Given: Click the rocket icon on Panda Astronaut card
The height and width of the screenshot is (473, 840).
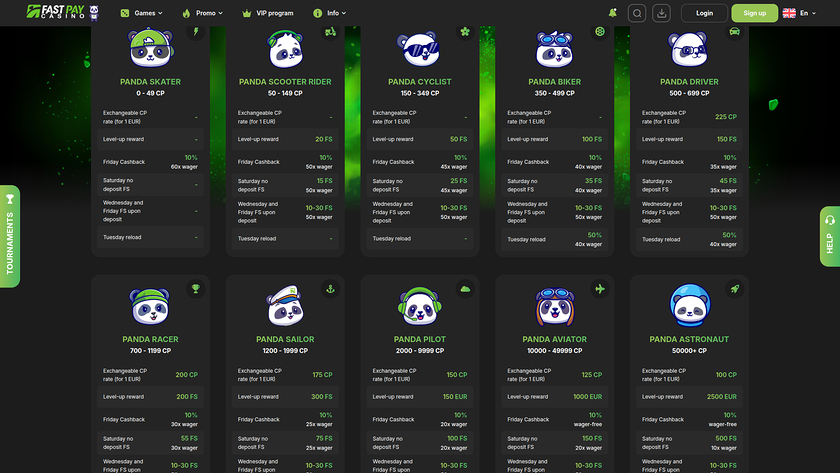Looking at the screenshot, I should click(x=734, y=289).
